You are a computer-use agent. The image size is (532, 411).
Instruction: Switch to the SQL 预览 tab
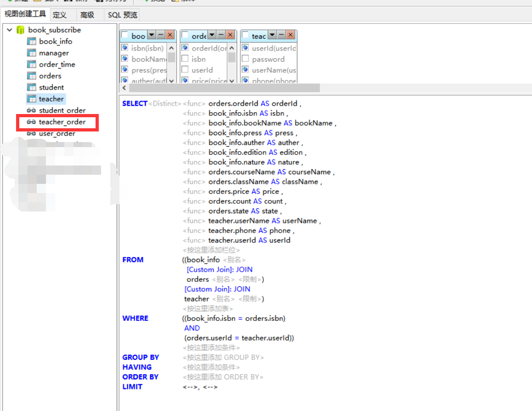coord(123,15)
